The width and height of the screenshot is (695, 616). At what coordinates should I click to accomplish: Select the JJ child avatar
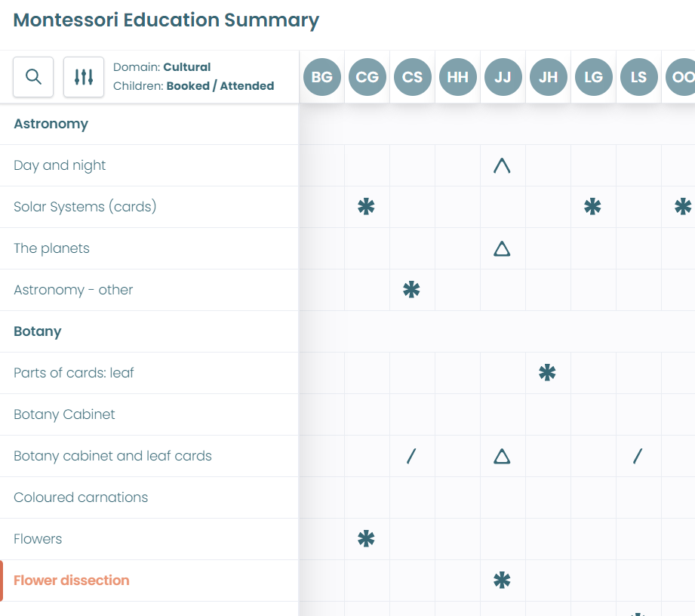[x=503, y=77]
